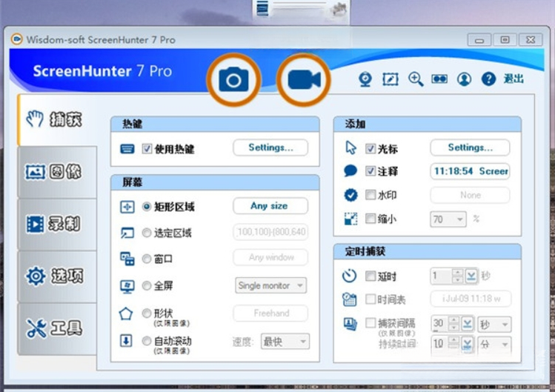Open the Single monitor dropdown
This screenshot has height=392, width=555.
click(x=270, y=285)
